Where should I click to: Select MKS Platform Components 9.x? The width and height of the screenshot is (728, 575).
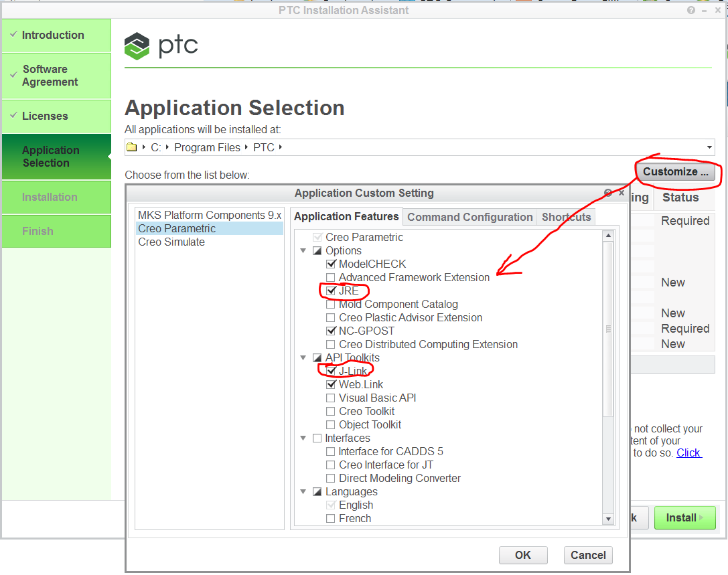coord(210,215)
